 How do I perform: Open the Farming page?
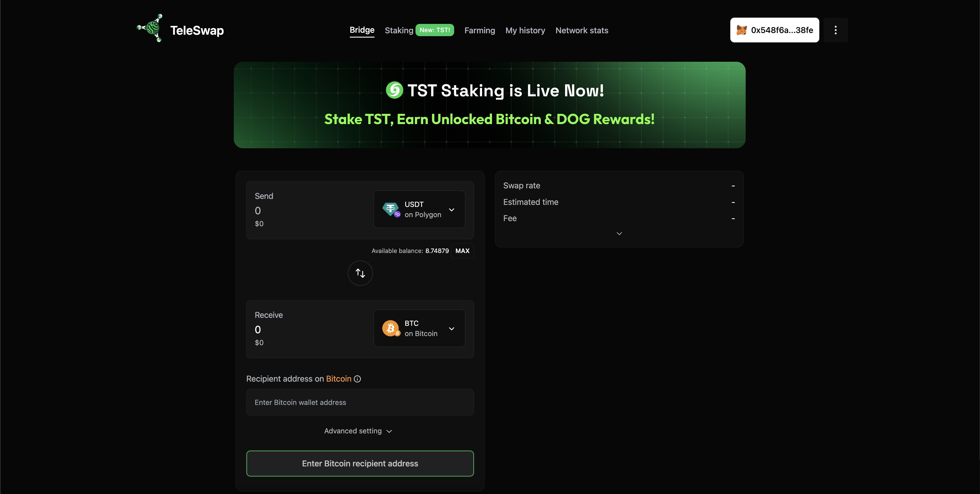[479, 30]
